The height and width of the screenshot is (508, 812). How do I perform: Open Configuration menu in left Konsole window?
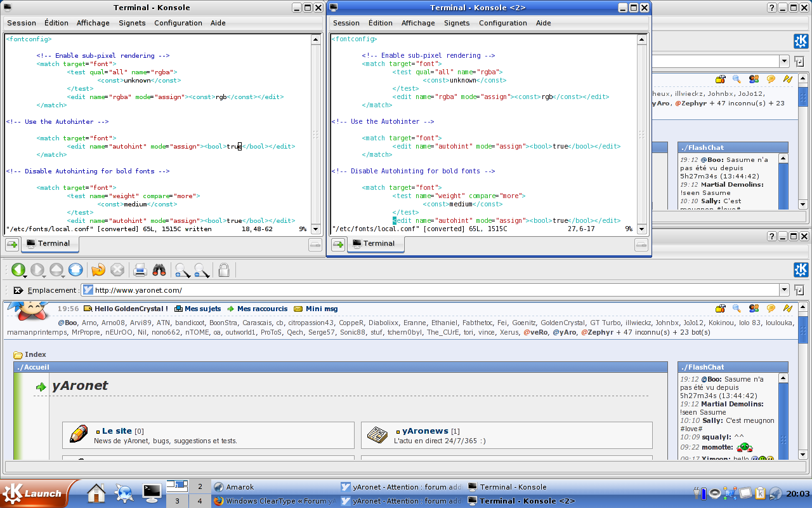click(178, 23)
